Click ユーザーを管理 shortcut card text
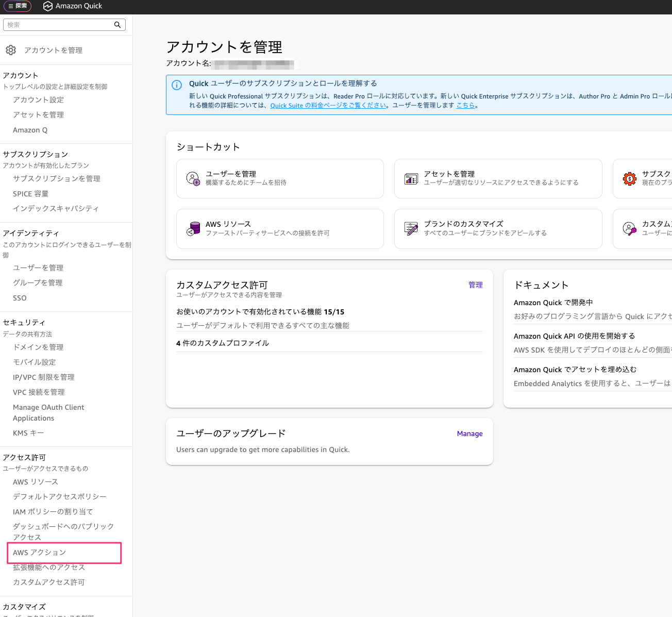 231,174
